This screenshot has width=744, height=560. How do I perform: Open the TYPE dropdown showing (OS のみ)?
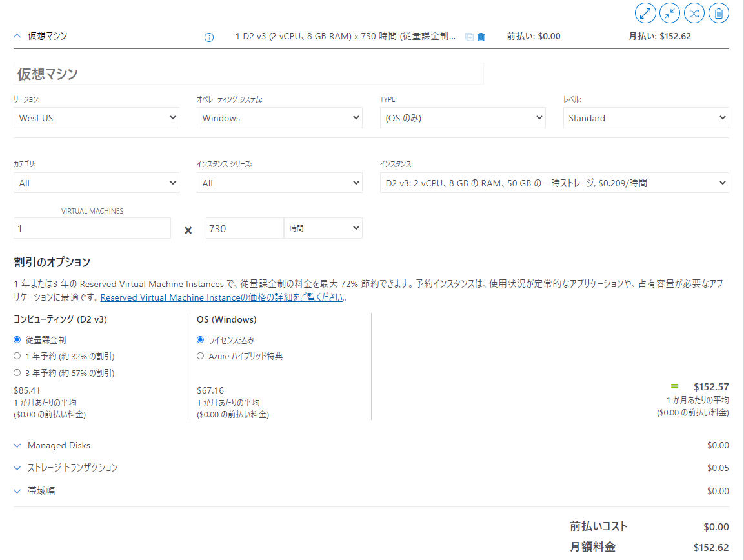click(x=463, y=117)
